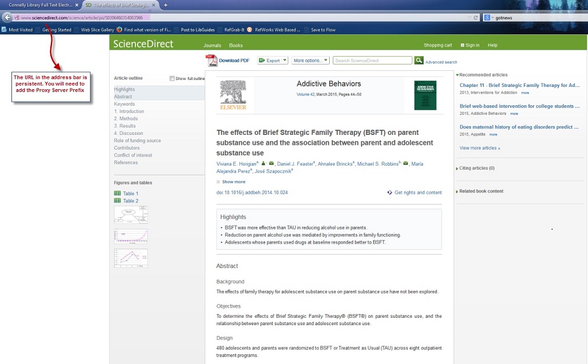Click the Most Visited bookmark icon
The image size is (588, 364).
(4, 30)
